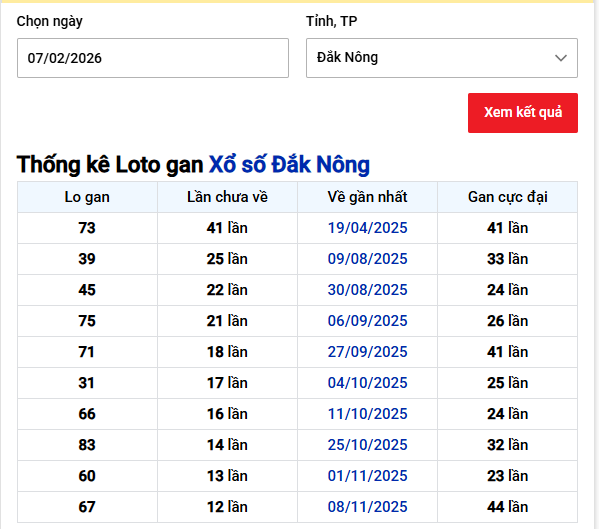This screenshot has height=529, width=599.
Task: Open the date link 25/10/2025
Action: pyautogui.click(x=367, y=445)
